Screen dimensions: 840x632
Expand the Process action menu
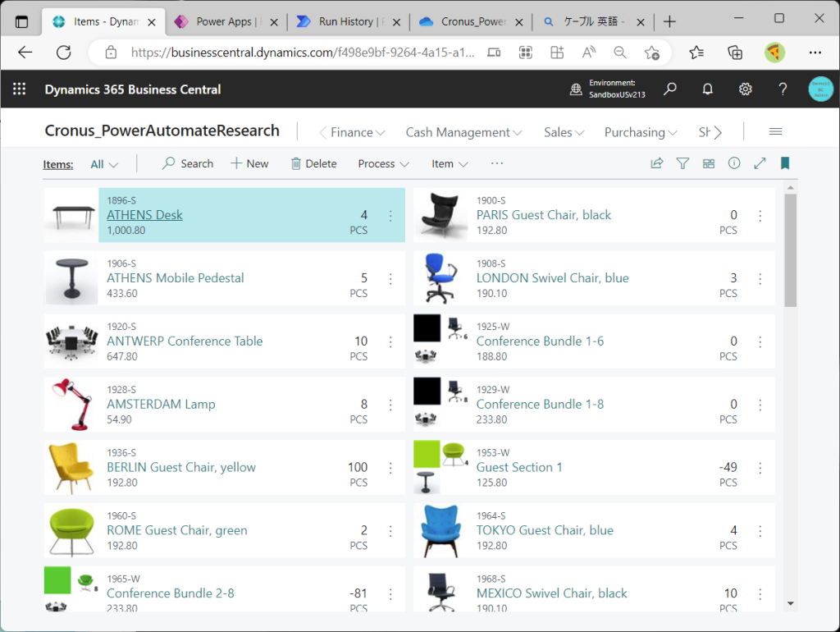[x=384, y=164]
